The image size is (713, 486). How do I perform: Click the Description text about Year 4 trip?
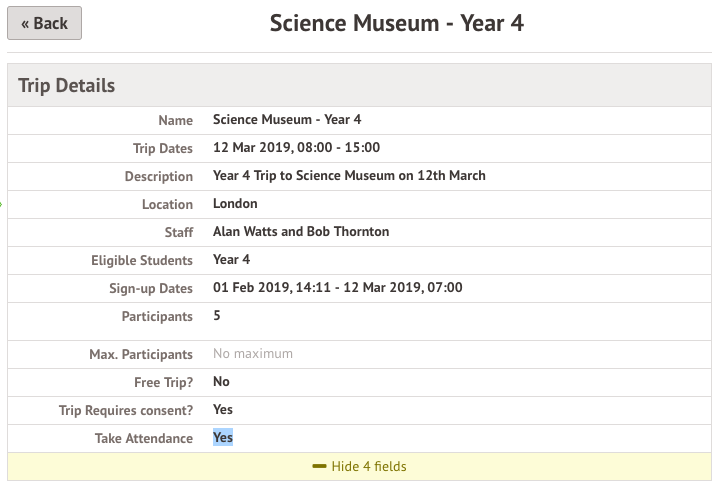pos(349,176)
